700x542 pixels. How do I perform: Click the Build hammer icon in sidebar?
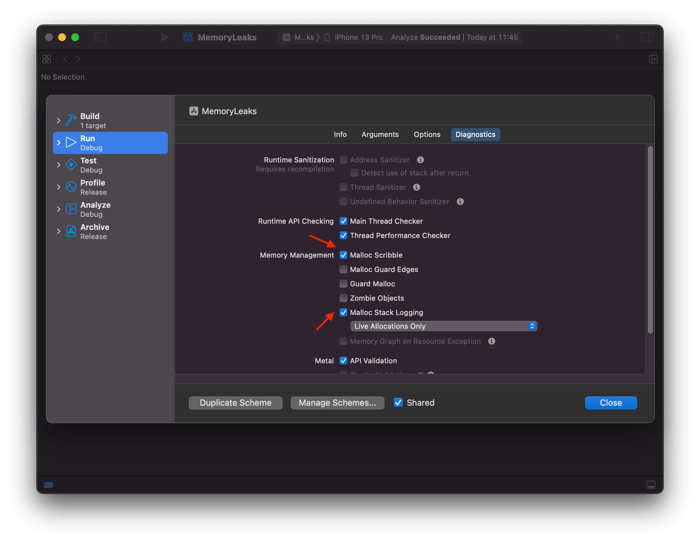(71, 120)
